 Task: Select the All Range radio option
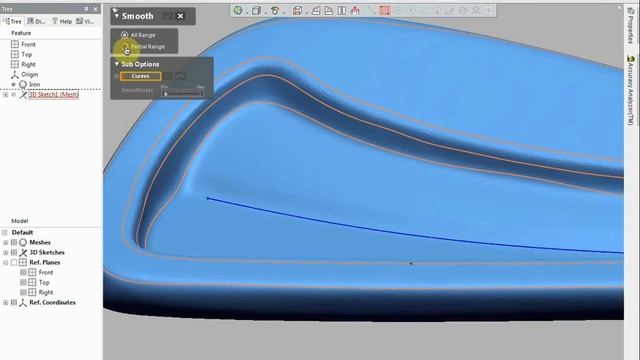[x=124, y=35]
